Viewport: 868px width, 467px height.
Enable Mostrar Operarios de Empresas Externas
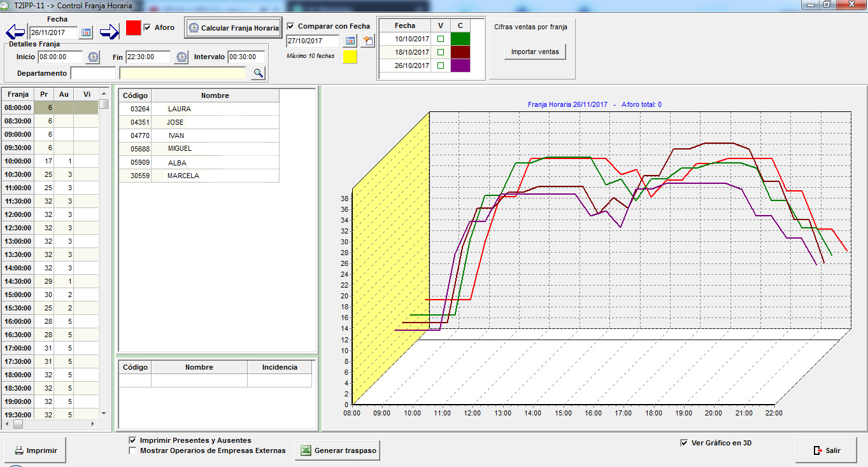132,450
